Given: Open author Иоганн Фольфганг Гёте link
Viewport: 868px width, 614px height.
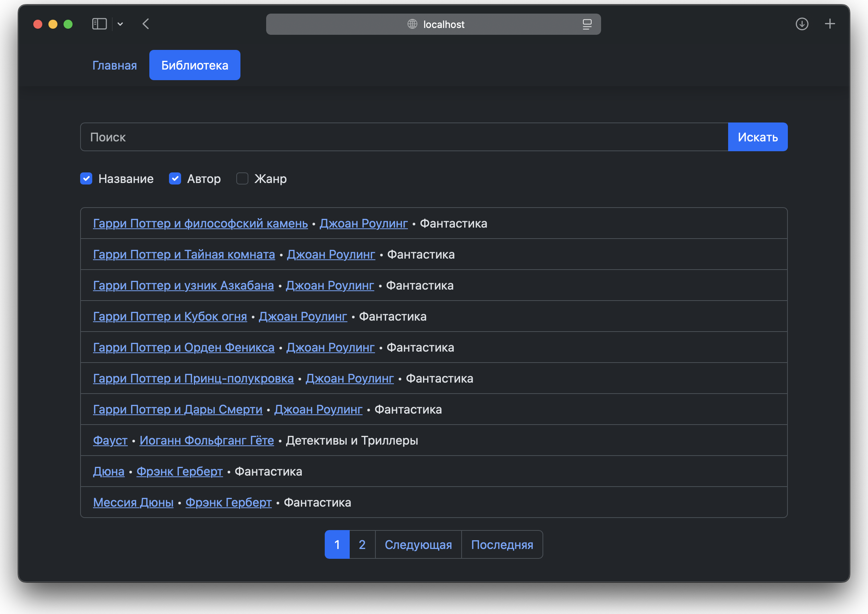Looking at the screenshot, I should [x=206, y=440].
